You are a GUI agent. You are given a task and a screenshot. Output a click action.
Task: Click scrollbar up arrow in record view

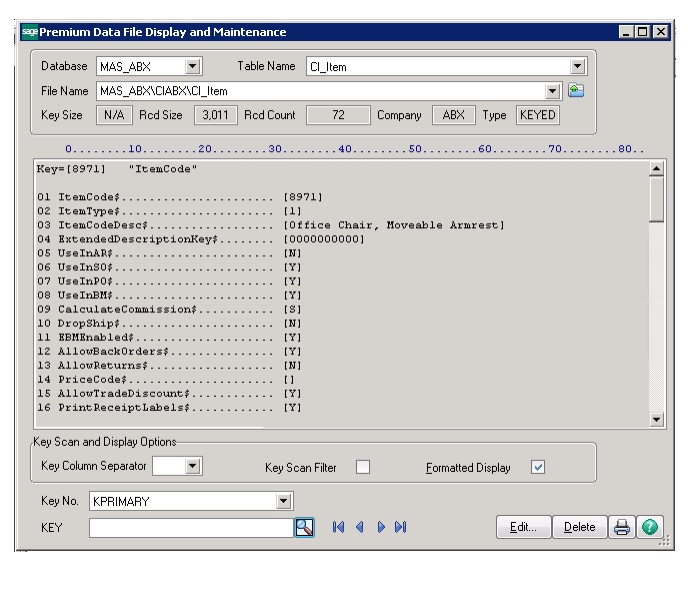(x=656, y=169)
